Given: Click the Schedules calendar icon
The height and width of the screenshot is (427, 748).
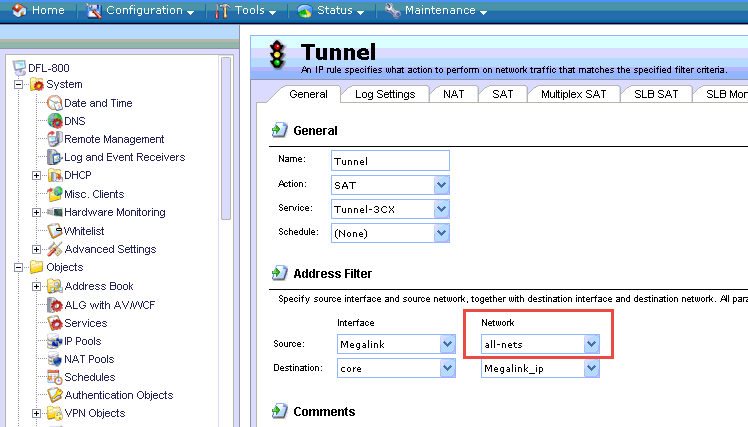Looking at the screenshot, I should pos(55,377).
